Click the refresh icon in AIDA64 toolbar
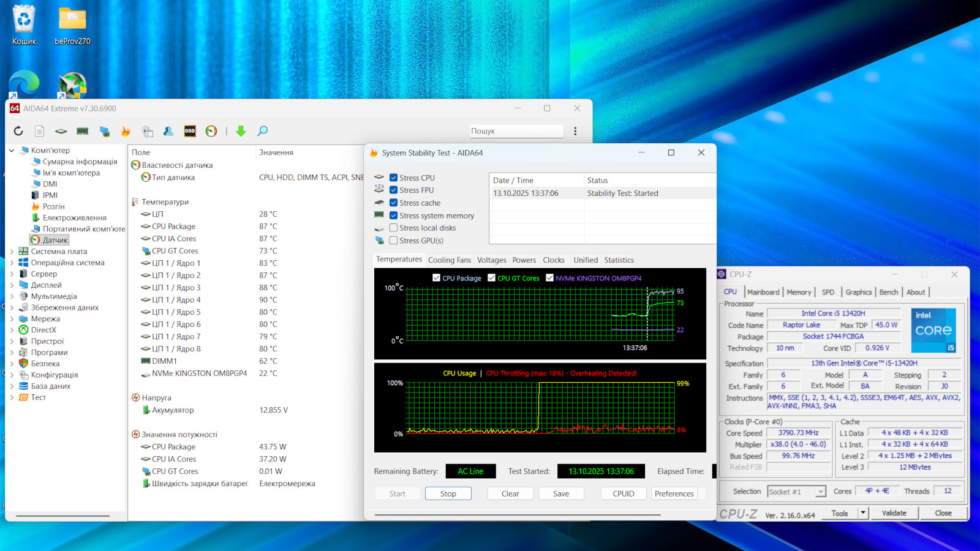 click(x=18, y=131)
